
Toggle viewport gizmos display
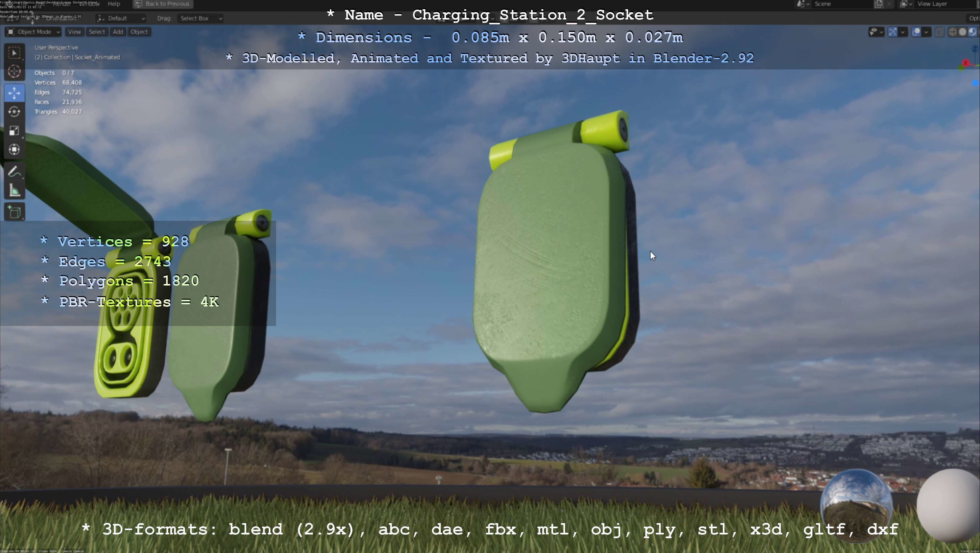click(892, 32)
